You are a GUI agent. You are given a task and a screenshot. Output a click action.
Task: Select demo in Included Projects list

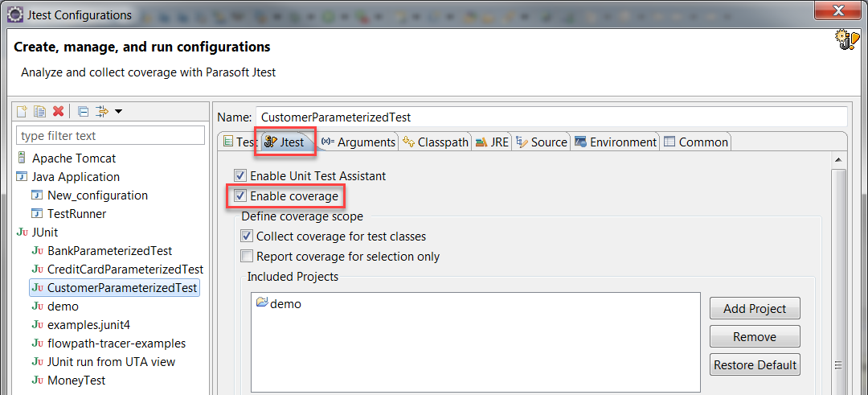tap(279, 303)
